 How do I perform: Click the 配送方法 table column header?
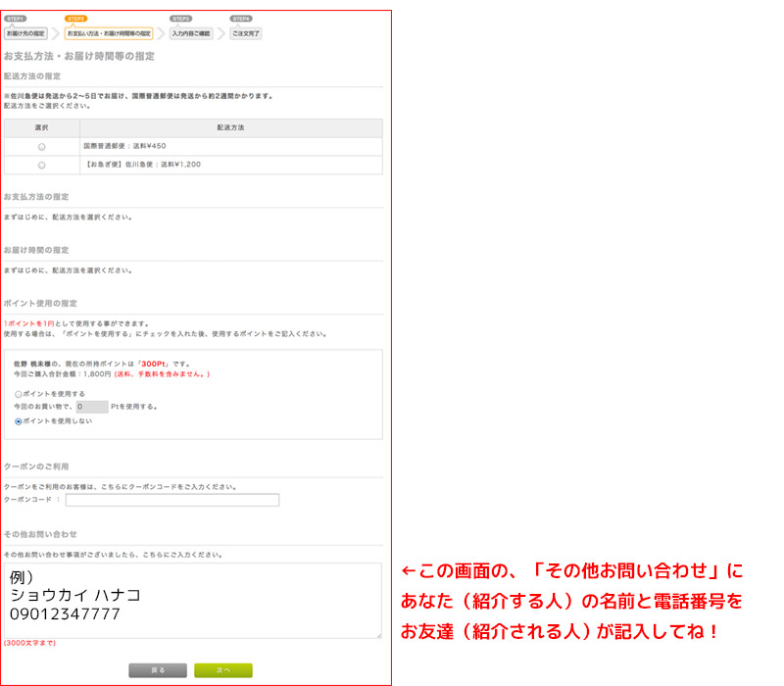[231, 127]
